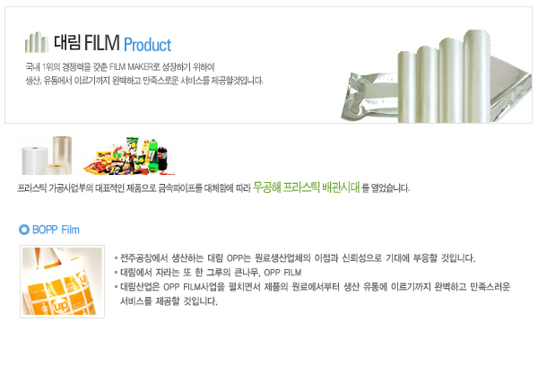Click the transparent film roll in product image

point(62,154)
